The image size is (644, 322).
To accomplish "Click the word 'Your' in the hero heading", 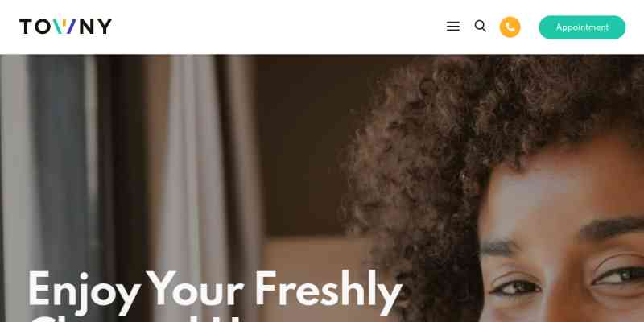I will 195,289.
